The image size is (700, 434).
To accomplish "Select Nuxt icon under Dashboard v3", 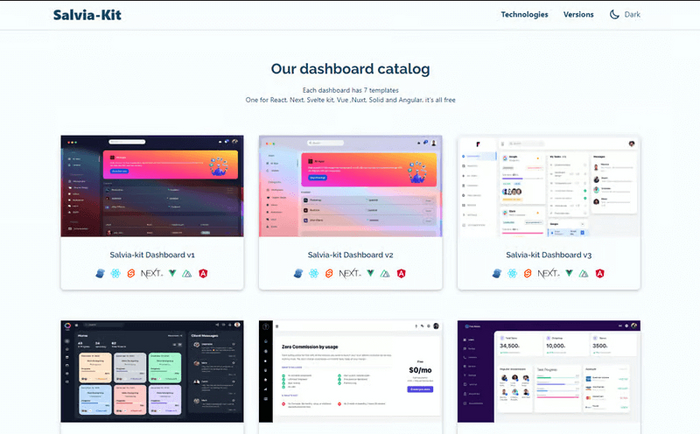I will (x=583, y=274).
